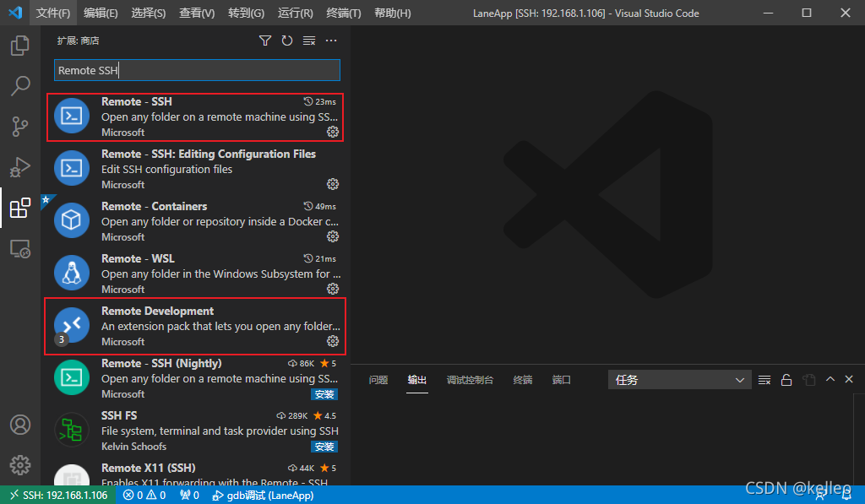865x504 pixels.
Task: Open the Search view in activity bar
Action: 20,86
